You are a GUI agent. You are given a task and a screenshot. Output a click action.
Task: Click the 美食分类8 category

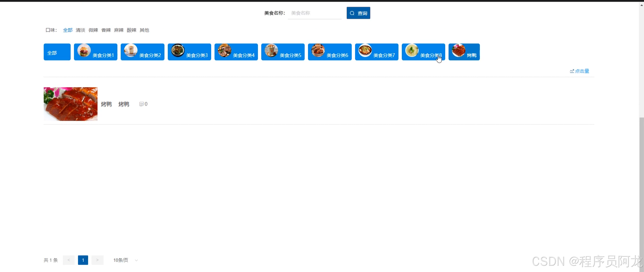(423, 52)
